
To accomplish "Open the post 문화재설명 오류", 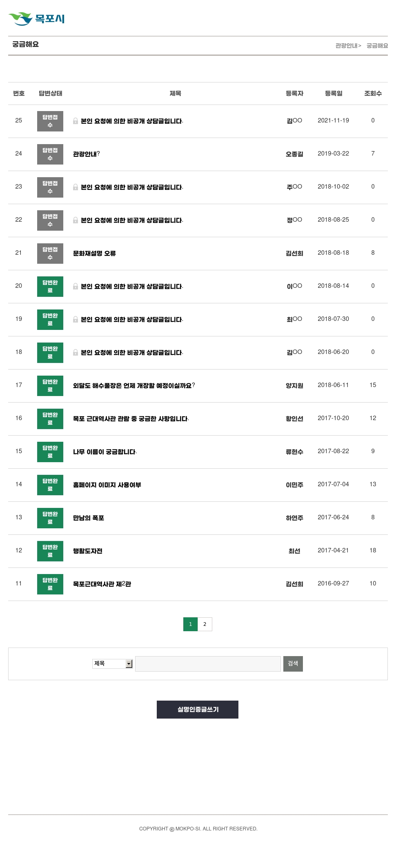I will [94, 253].
